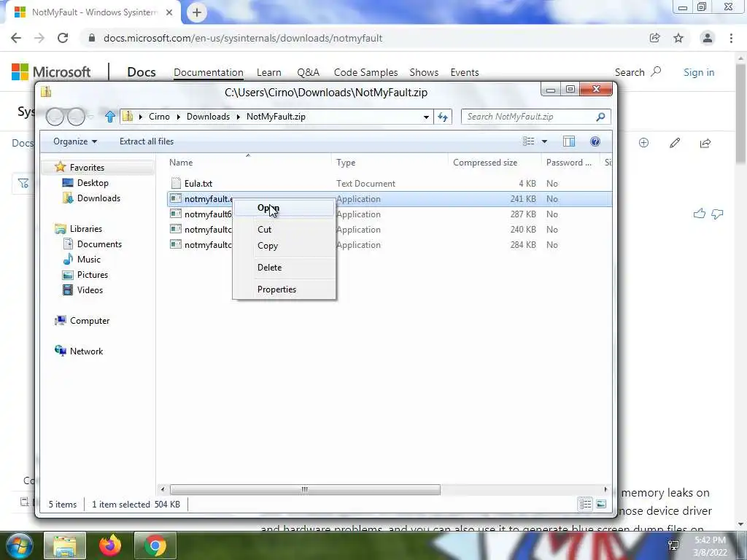Click the Chrome taskbar icon
The width and height of the screenshot is (747, 560).
pos(155,545)
